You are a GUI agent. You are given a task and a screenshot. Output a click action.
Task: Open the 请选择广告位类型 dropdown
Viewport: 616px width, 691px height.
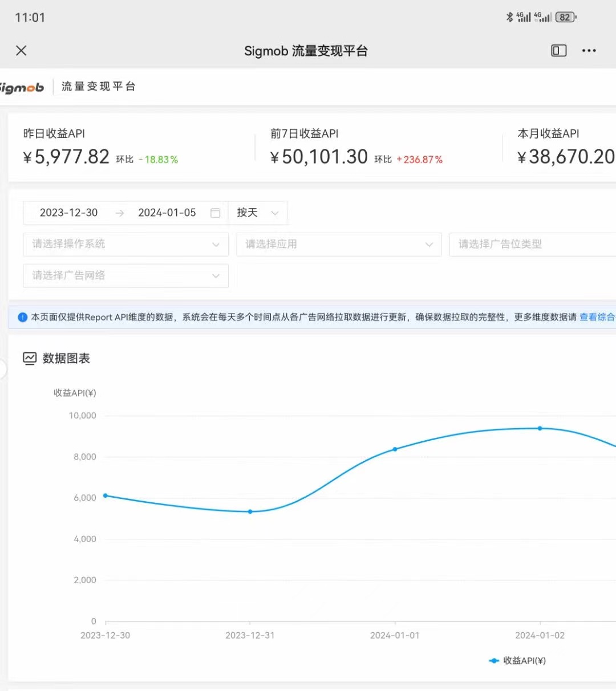530,244
